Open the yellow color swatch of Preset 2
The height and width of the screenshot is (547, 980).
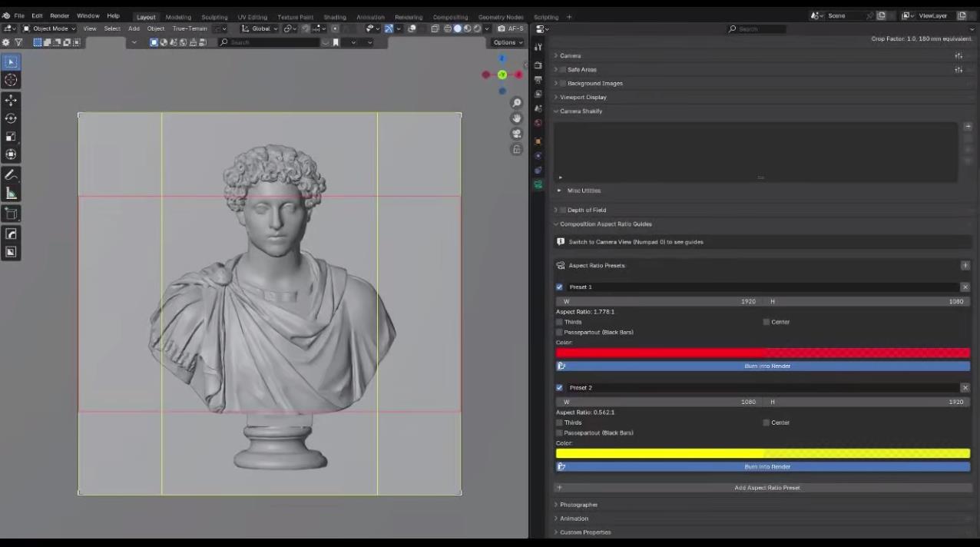(763, 453)
